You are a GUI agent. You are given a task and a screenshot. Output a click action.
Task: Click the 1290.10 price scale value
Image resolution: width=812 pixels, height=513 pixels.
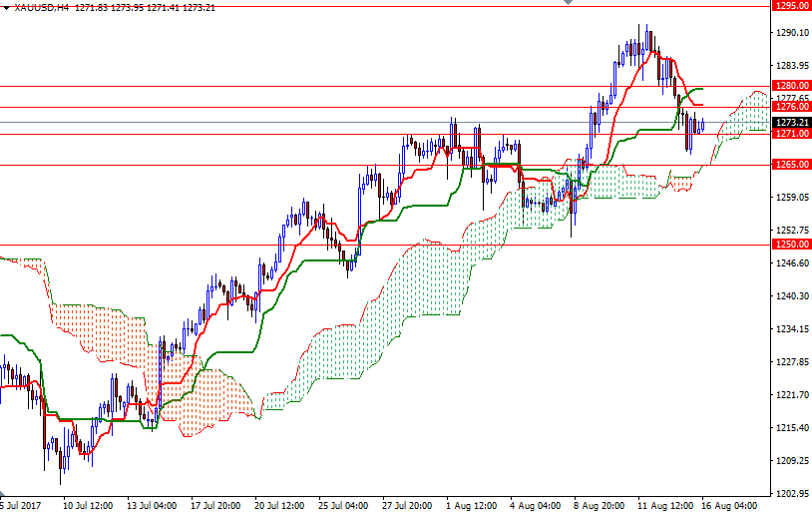coord(792,33)
